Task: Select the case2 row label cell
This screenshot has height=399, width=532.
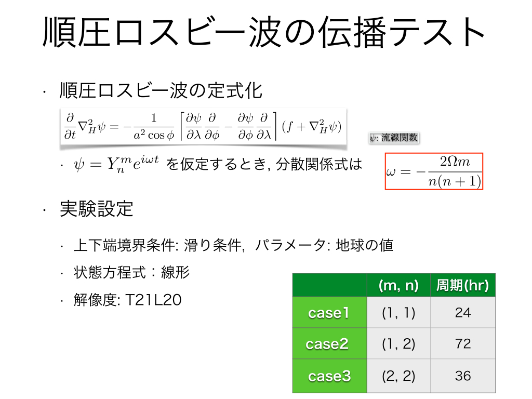Action: coord(330,344)
